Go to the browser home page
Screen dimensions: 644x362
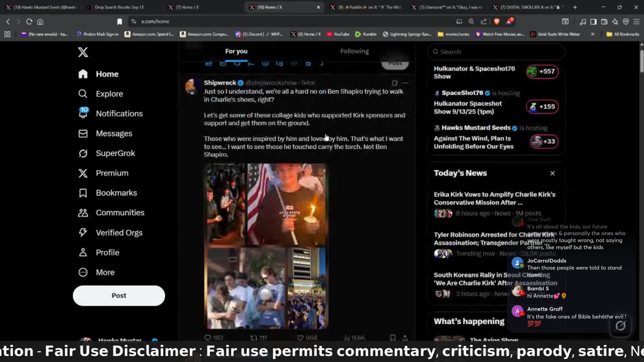pos(40,22)
